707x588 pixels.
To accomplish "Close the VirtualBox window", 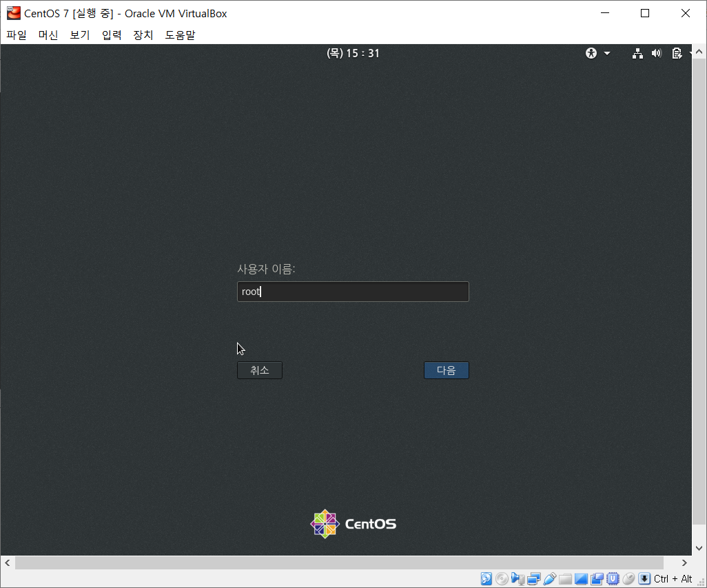I will [686, 13].
